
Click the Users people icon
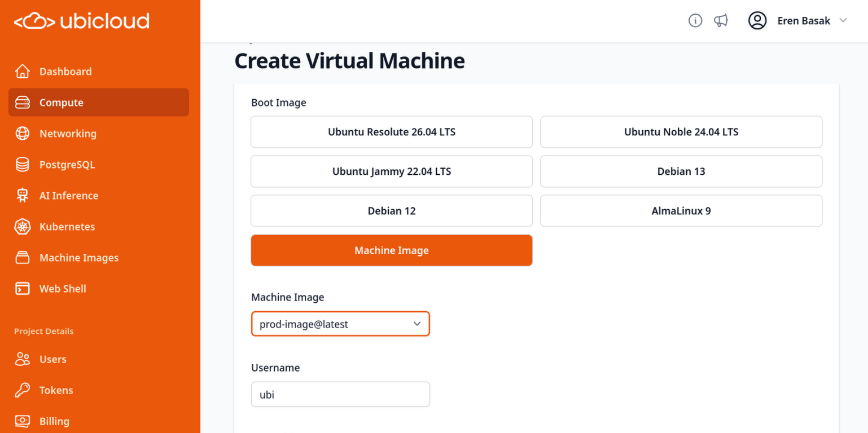click(x=22, y=359)
